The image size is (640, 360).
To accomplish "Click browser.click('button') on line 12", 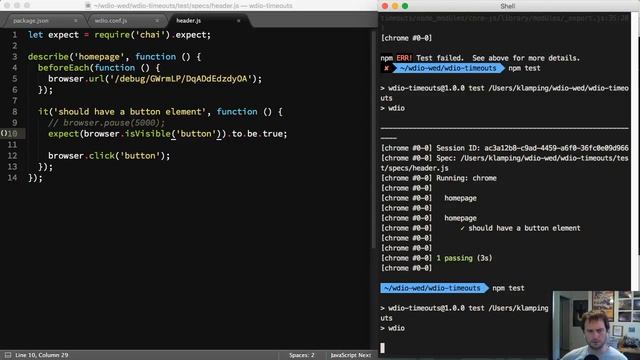I will [x=109, y=156].
